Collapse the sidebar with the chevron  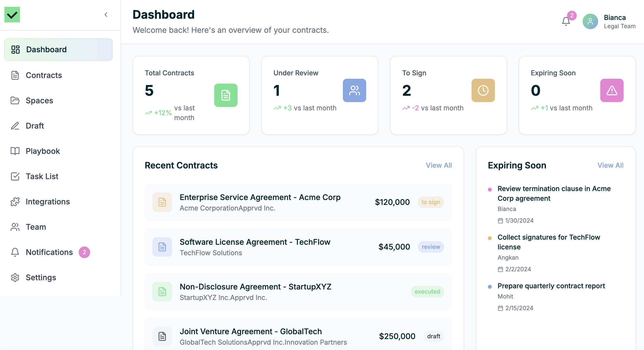[106, 15]
